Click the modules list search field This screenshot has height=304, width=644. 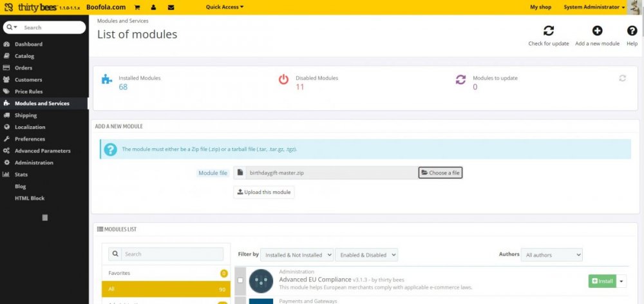(171, 254)
